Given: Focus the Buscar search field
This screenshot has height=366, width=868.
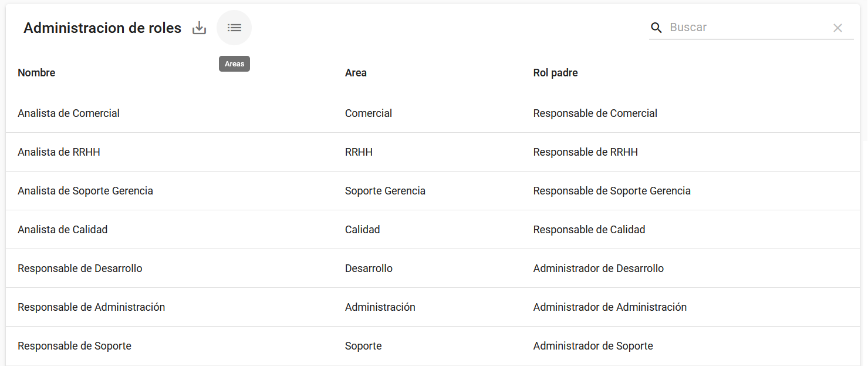Looking at the screenshot, I should 745,28.
